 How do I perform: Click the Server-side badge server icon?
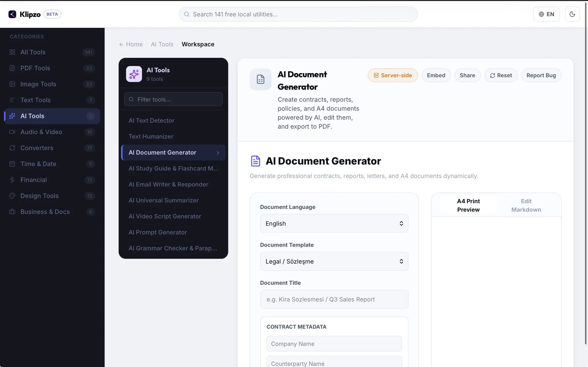click(x=376, y=75)
